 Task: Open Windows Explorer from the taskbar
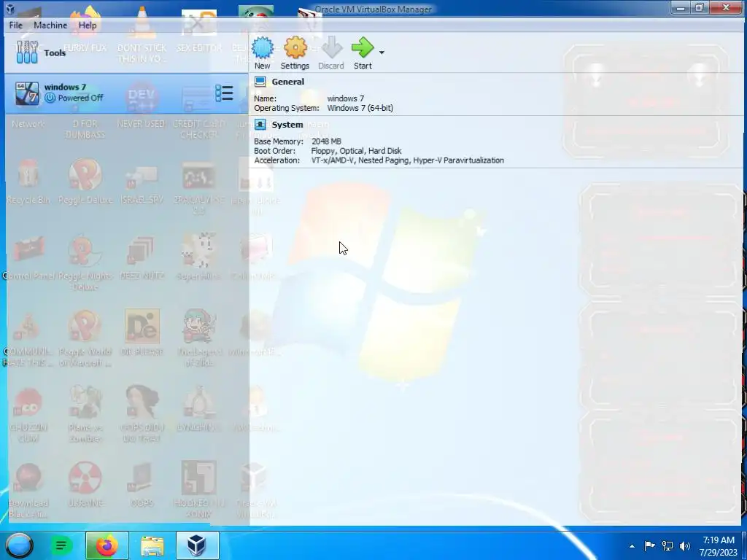click(x=152, y=545)
